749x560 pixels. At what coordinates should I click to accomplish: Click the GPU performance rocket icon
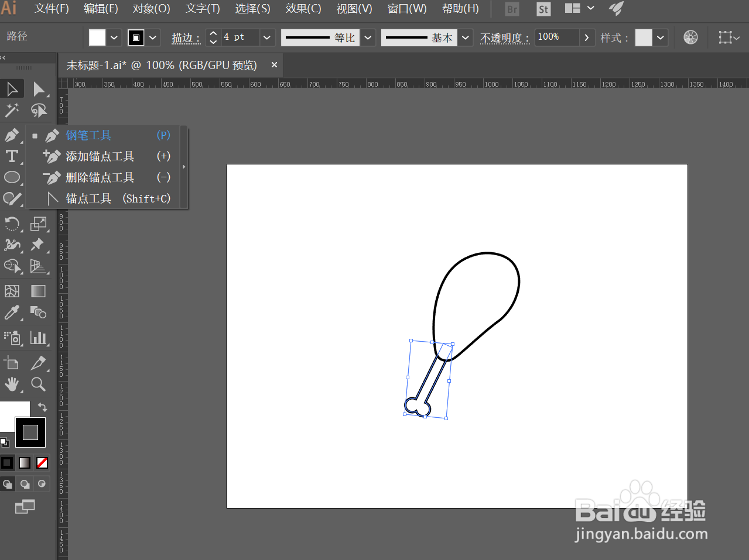click(616, 8)
